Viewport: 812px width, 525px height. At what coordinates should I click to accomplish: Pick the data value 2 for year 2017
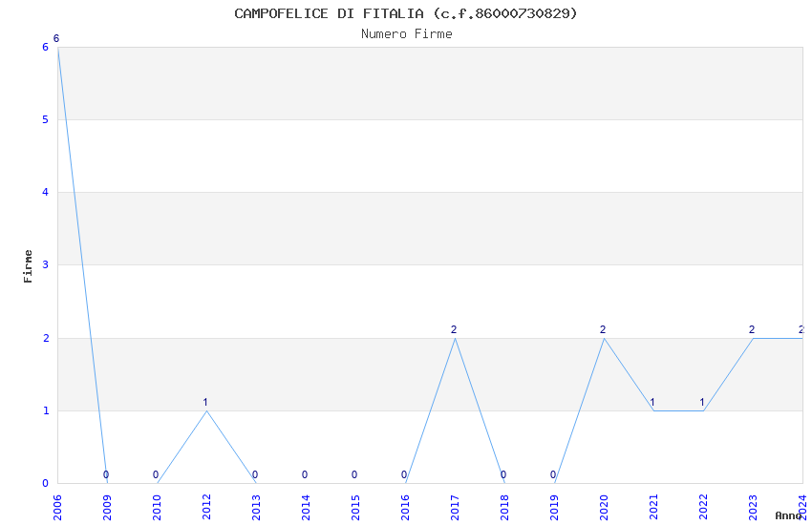[x=454, y=329]
